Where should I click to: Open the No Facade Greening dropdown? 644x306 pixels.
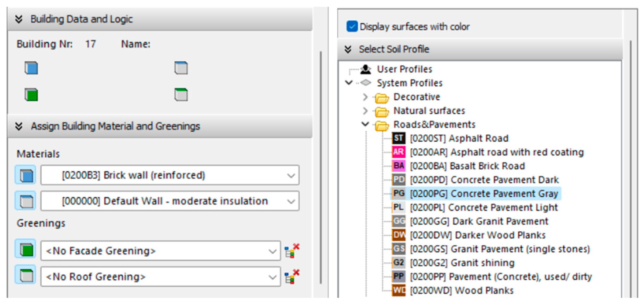[x=272, y=251]
